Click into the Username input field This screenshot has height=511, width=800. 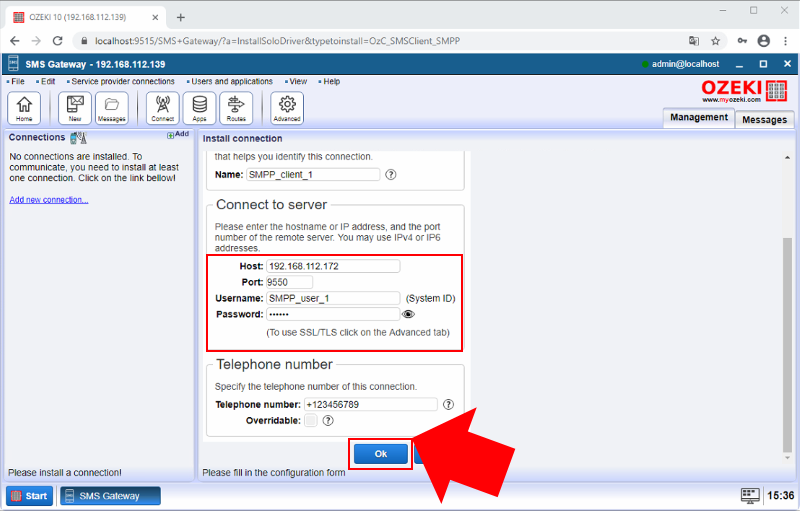333,298
